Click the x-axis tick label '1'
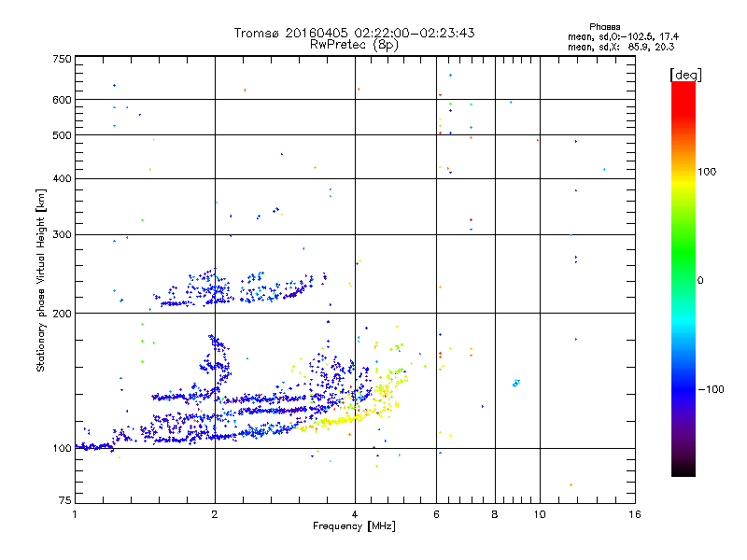This screenshot has height=560, width=747. (x=75, y=514)
